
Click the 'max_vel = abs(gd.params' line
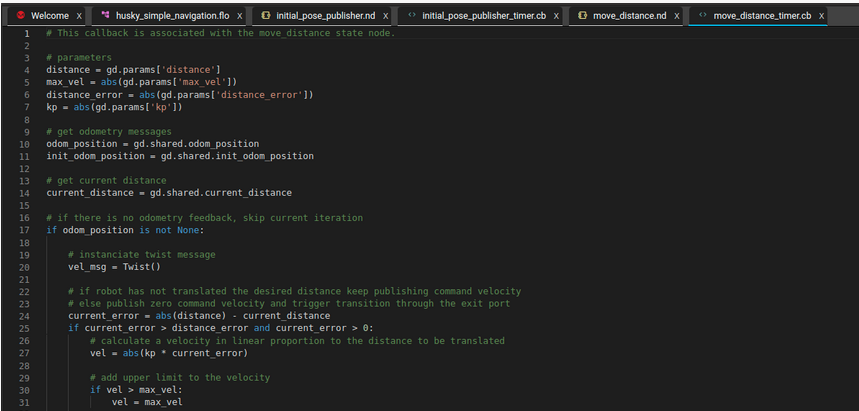(142, 82)
